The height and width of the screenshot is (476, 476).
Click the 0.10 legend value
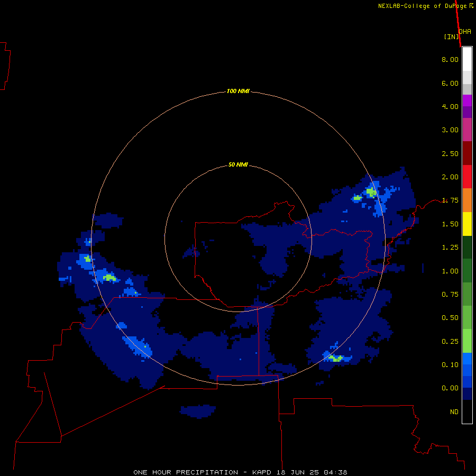click(x=450, y=365)
